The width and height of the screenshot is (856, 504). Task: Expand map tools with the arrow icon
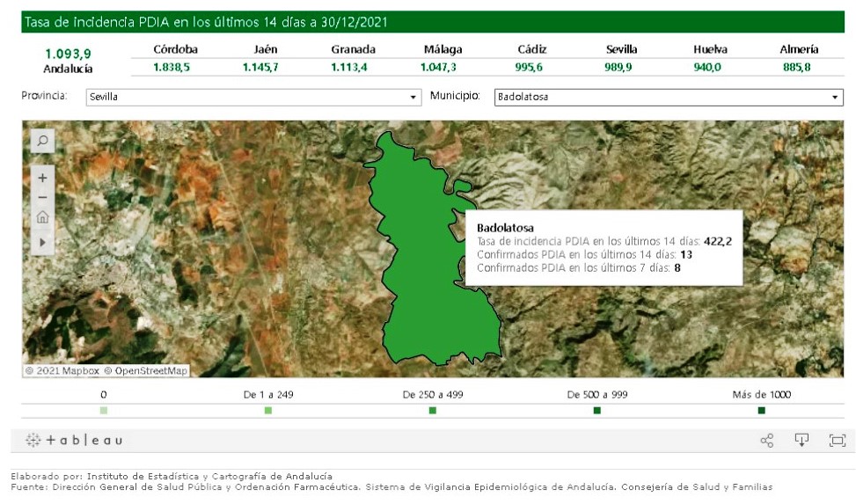(42, 241)
